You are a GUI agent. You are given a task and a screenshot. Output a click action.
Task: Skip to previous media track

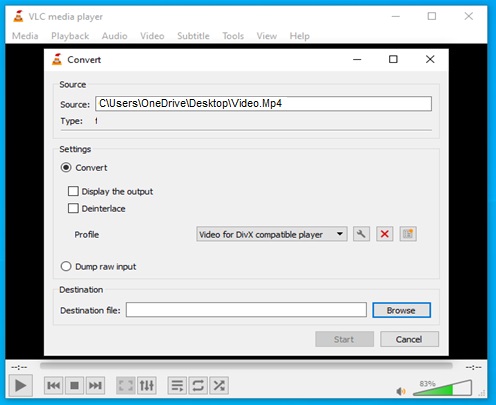coord(53,386)
